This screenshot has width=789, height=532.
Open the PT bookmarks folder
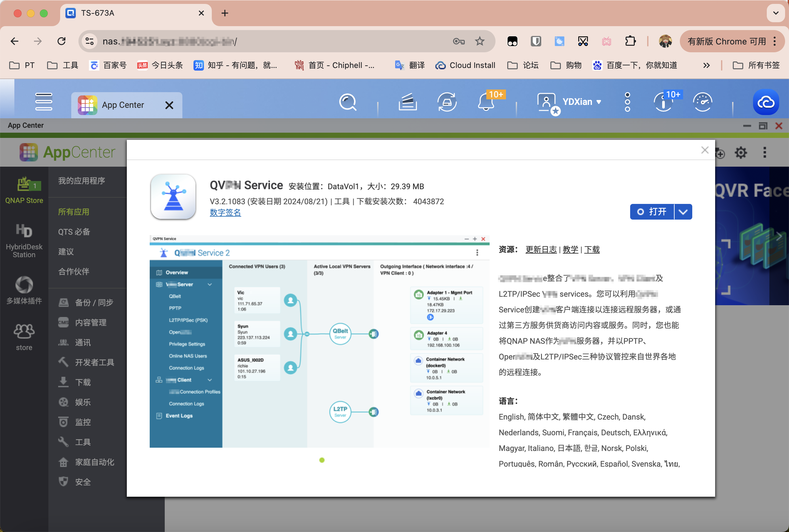click(x=22, y=65)
